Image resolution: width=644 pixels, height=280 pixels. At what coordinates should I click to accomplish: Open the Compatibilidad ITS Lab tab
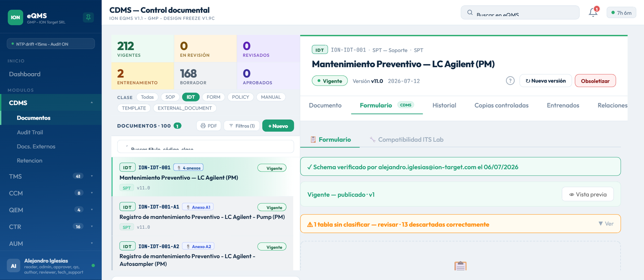406,139
